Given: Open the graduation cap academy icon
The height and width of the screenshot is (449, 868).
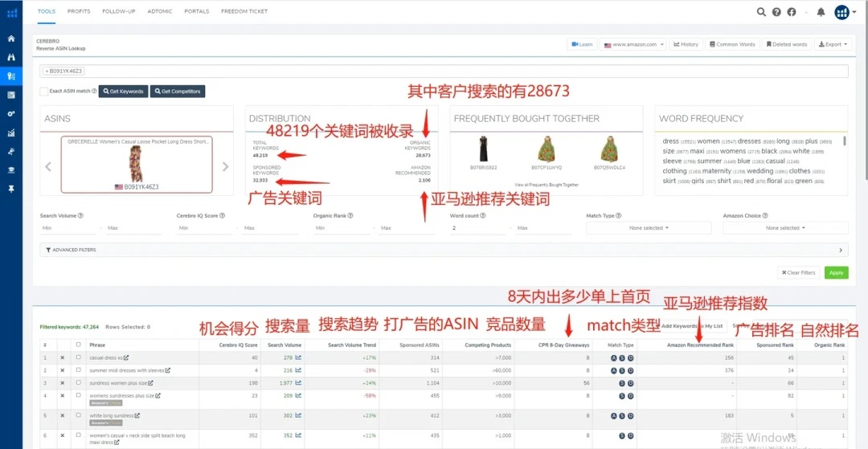Looking at the screenshot, I should [x=11, y=170].
